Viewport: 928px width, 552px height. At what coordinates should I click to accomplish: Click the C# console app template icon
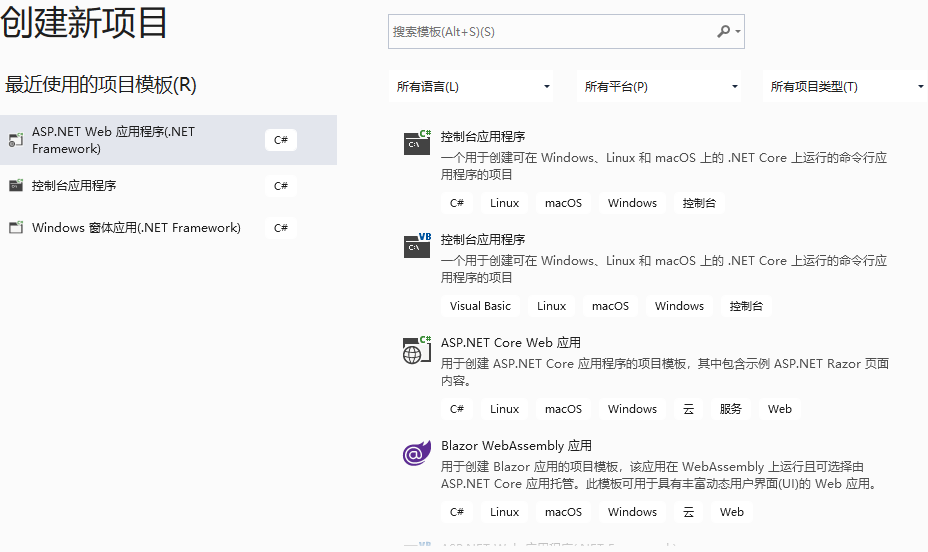pyautogui.click(x=417, y=143)
